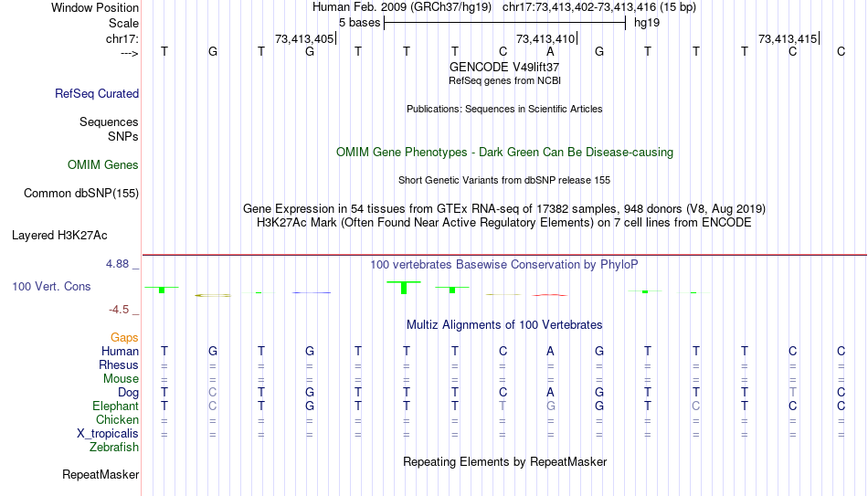The width and height of the screenshot is (868, 496).
Task: Select the Elephant alignment row label
Action: pos(115,406)
